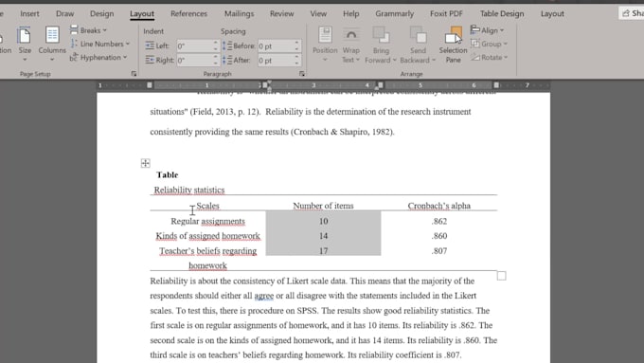Screen dimensions: 644x363
Task: Open the Size page setup menu
Action: point(25,44)
